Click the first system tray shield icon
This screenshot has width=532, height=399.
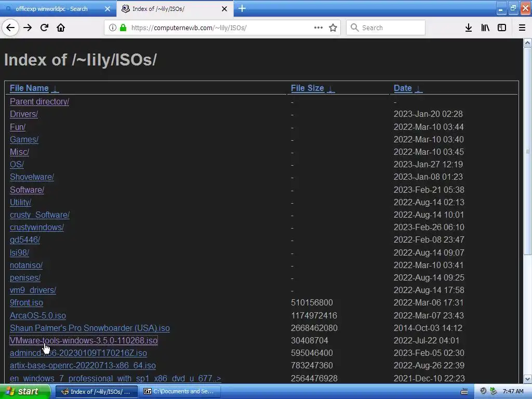[483, 391]
